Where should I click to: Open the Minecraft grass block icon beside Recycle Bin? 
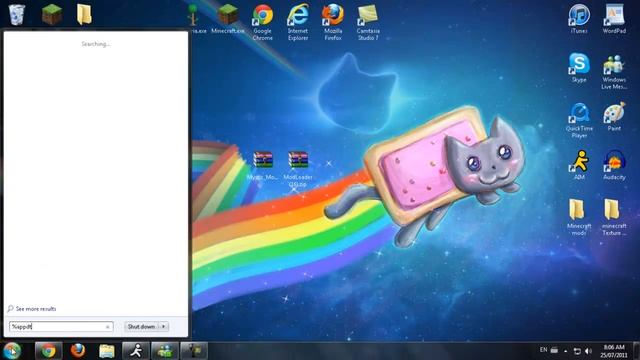(x=52, y=14)
